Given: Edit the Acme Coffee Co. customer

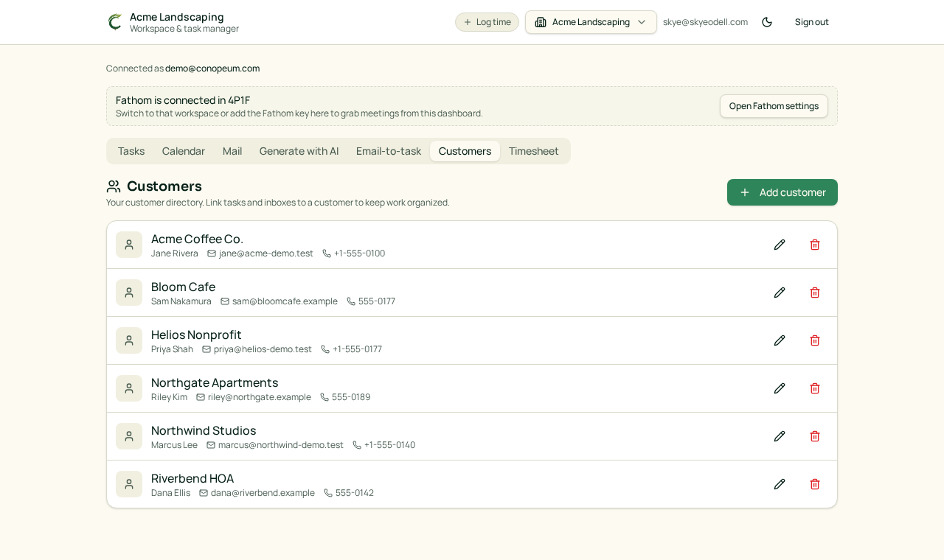Looking at the screenshot, I should pos(780,245).
